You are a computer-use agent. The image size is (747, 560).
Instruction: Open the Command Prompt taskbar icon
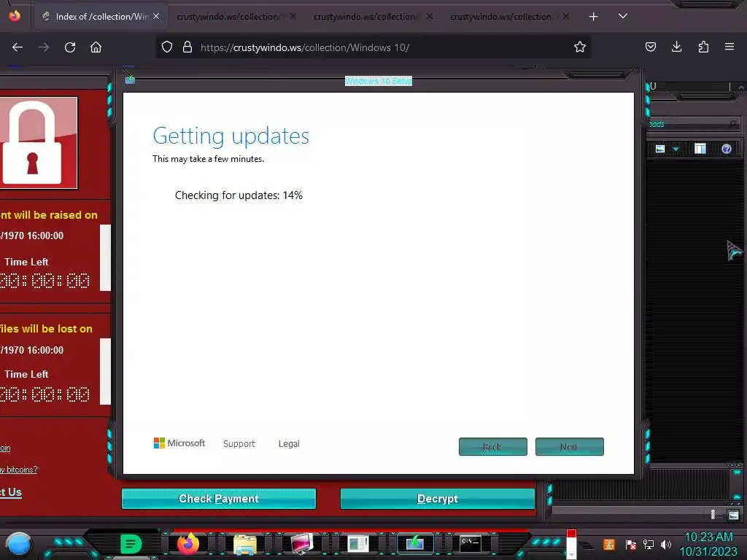471,544
